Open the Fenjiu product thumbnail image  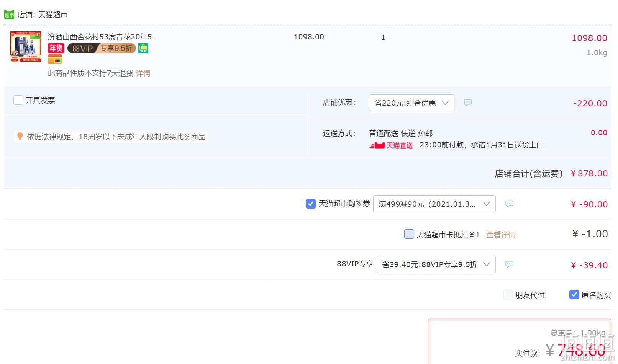26,47
